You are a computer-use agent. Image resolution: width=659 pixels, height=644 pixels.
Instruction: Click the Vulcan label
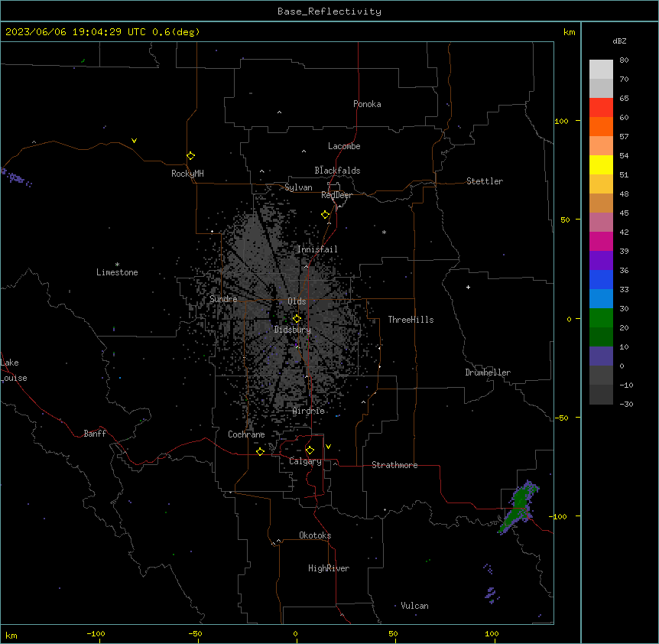pyautogui.click(x=415, y=606)
